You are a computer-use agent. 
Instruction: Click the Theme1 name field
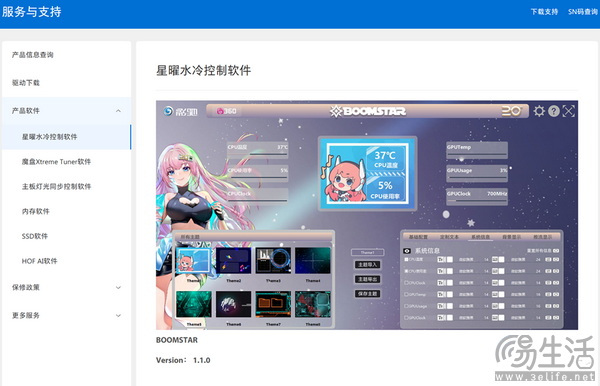367,252
